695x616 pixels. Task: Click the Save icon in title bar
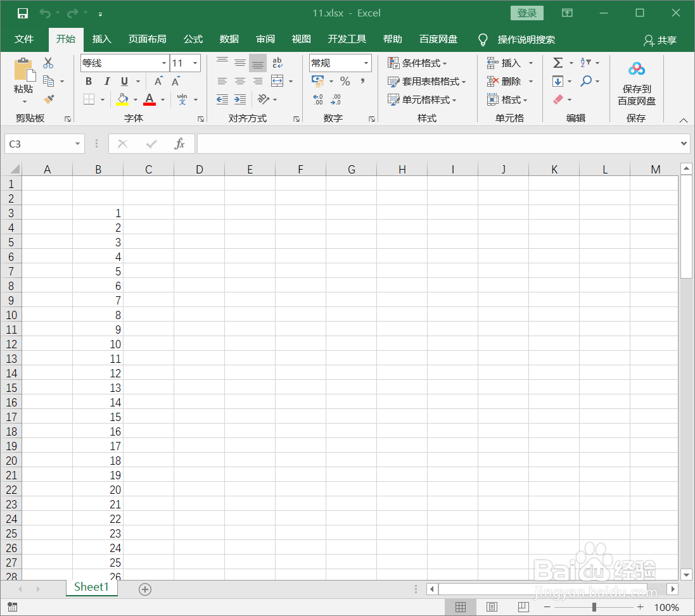(x=23, y=13)
